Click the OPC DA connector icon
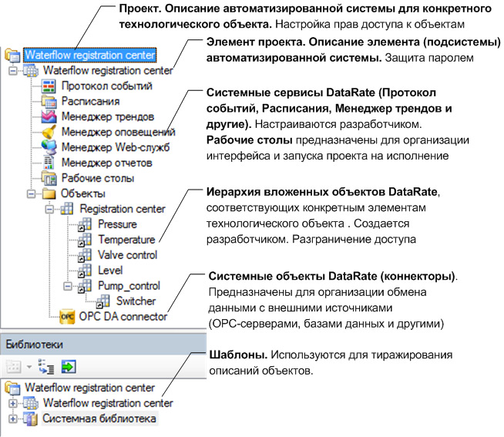The image size is (504, 437). 68,317
